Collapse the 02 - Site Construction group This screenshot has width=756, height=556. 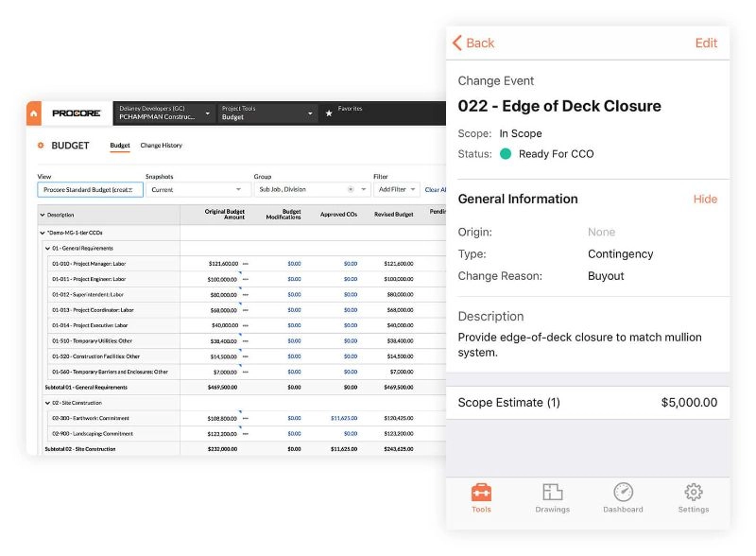point(48,403)
